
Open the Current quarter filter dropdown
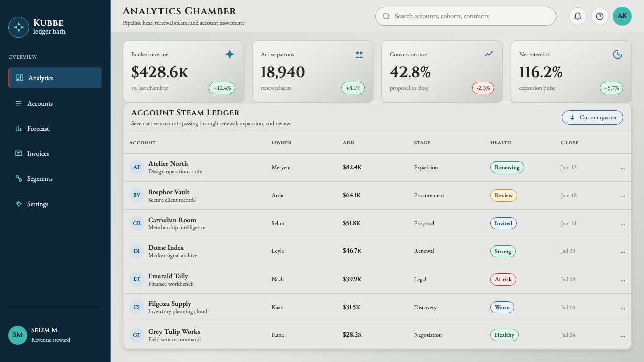[593, 118]
